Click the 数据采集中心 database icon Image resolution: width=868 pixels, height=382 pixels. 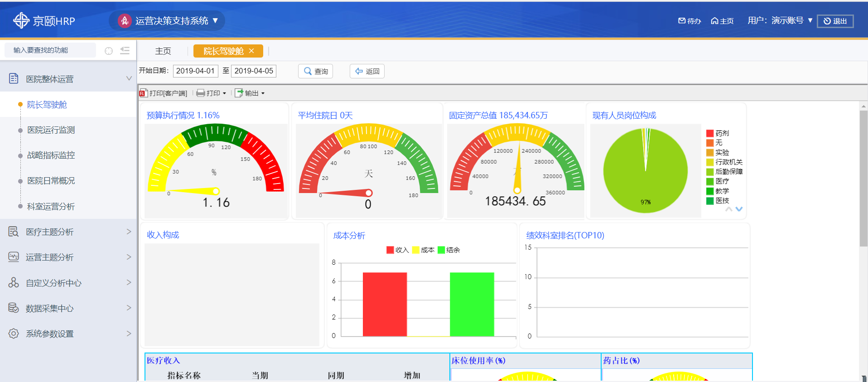coord(14,308)
